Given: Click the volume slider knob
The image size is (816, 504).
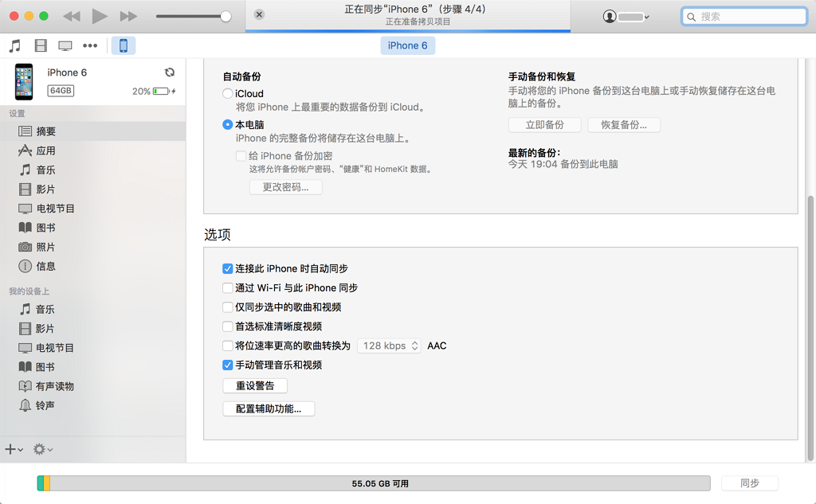Looking at the screenshot, I should click(226, 16).
